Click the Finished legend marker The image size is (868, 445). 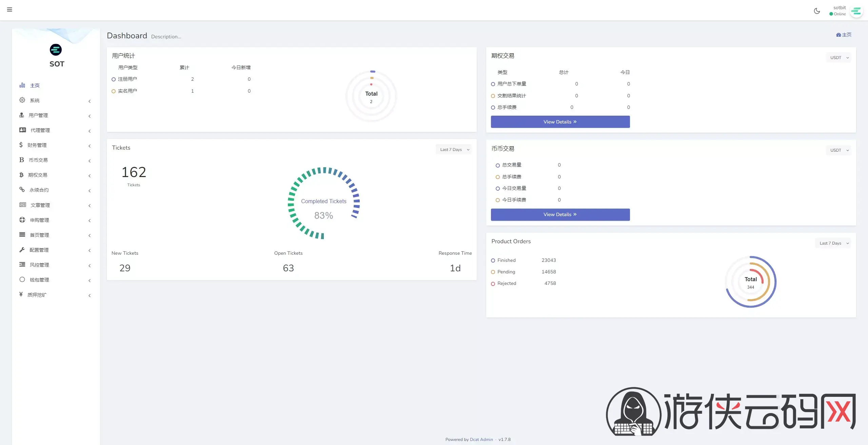click(x=493, y=260)
